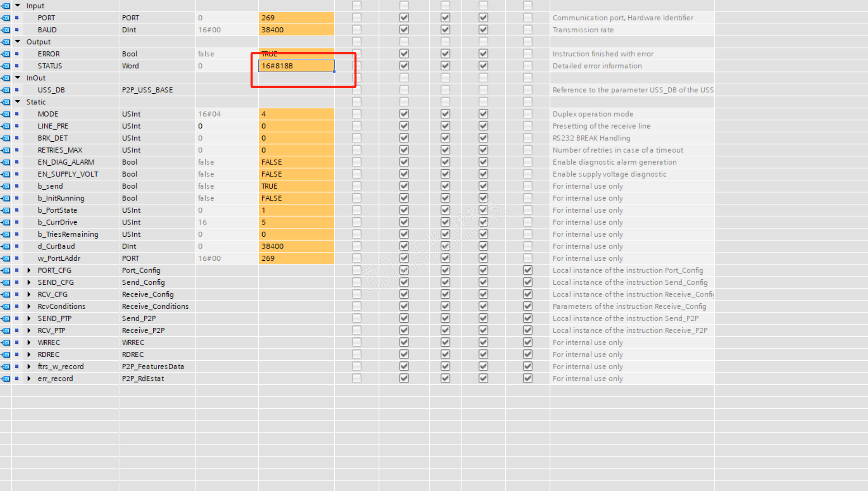Viewport: 868px width, 491px height.
Task: Click the tag icon beside MODE row
Action: 5,114
